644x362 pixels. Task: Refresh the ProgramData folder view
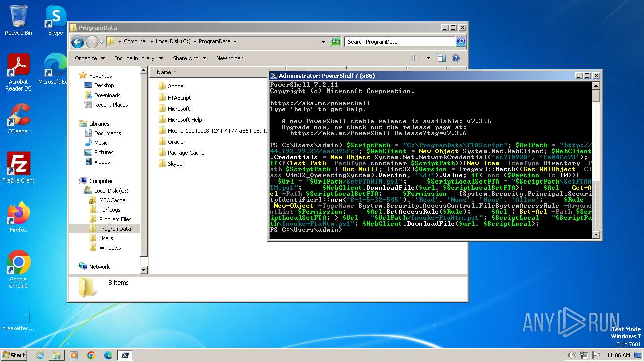pos(336,42)
